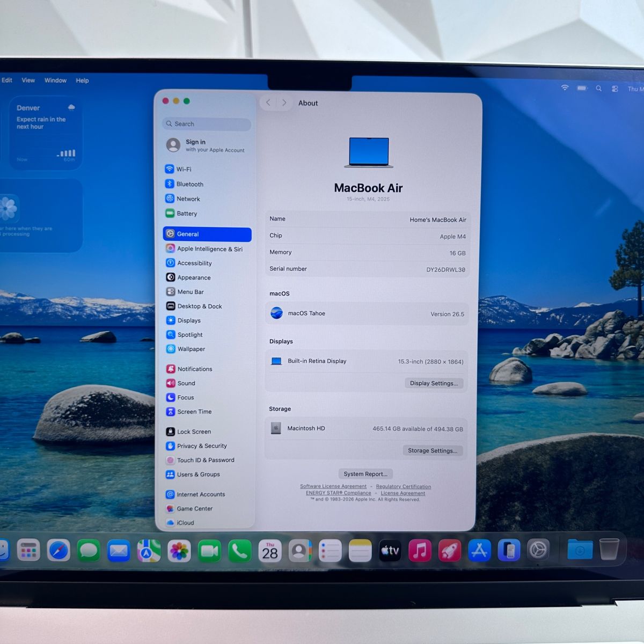Click the macOS Tahoe row
This screenshot has width=644, height=644.
pos(367,313)
